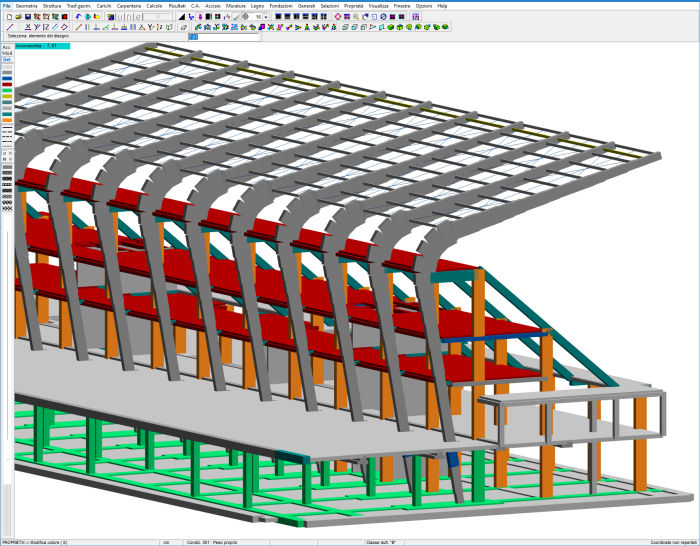Open the Carpenteria menu
The width and height of the screenshot is (700, 546).
click(x=128, y=6)
